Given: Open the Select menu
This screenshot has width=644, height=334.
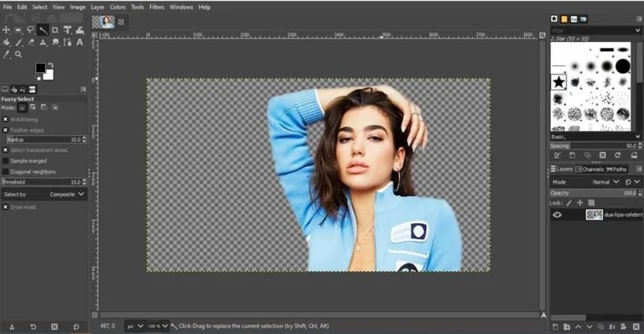Looking at the screenshot, I should click(40, 7).
